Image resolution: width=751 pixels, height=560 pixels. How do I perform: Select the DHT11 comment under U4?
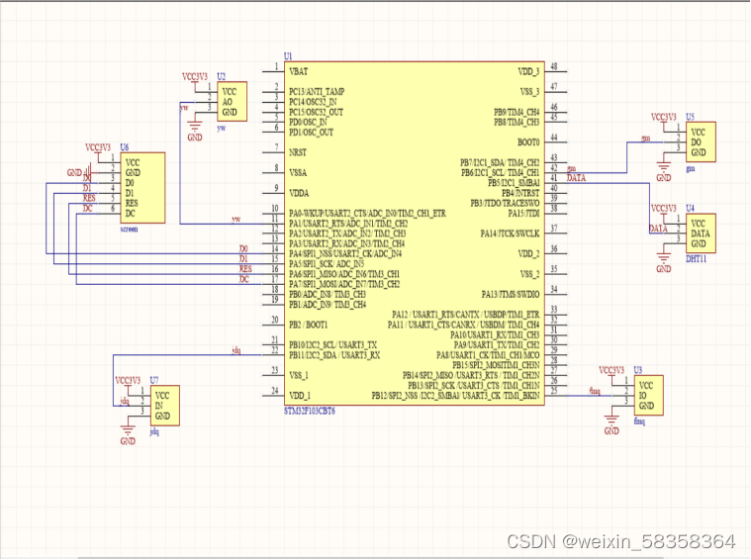[x=696, y=259]
